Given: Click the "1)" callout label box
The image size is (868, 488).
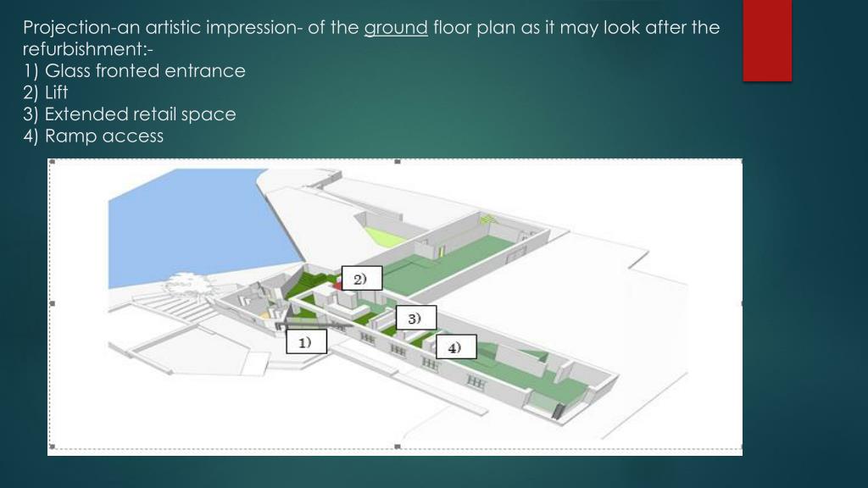Looking at the screenshot, I should click(x=306, y=342).
